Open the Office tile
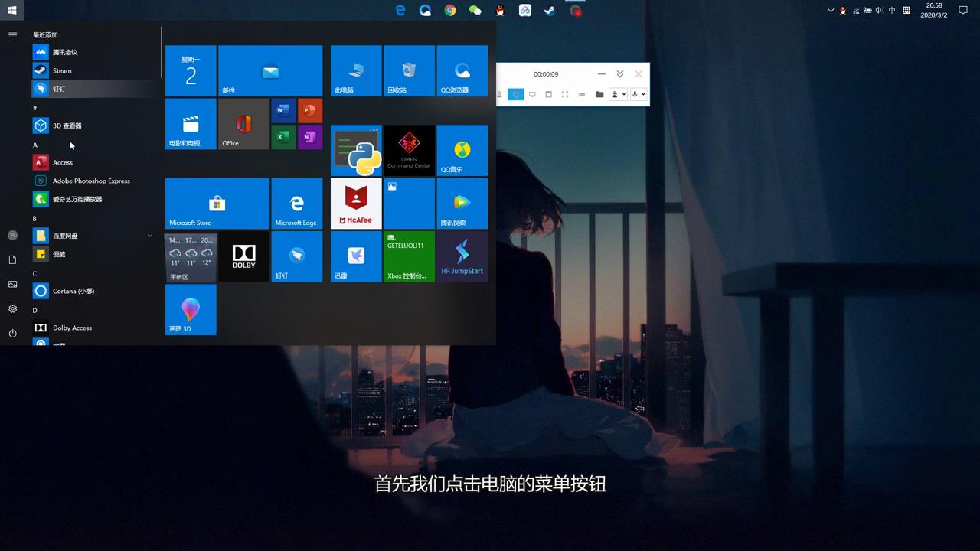The width and height of the screenshot is (980, 551). coord(243,124)
